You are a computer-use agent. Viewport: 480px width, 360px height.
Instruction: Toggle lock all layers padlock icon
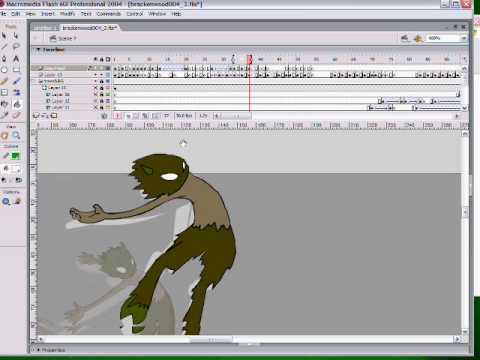point(102,59)
